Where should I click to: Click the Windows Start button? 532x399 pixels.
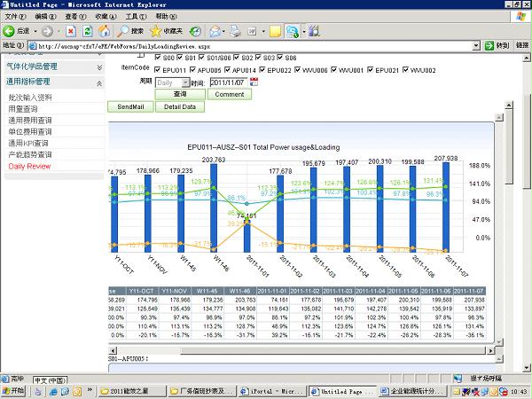pos(13,391)
